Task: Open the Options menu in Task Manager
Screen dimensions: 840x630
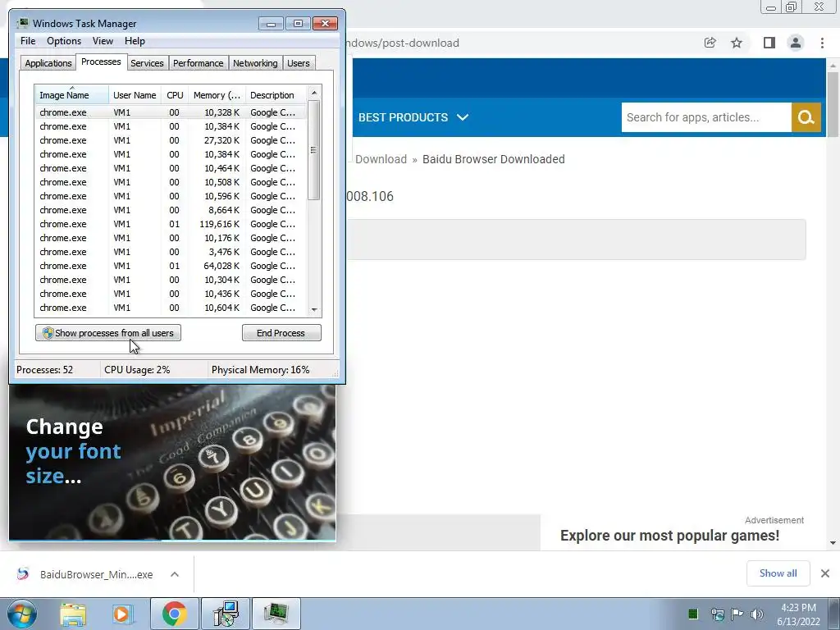Action: click(x=64, y=41)
